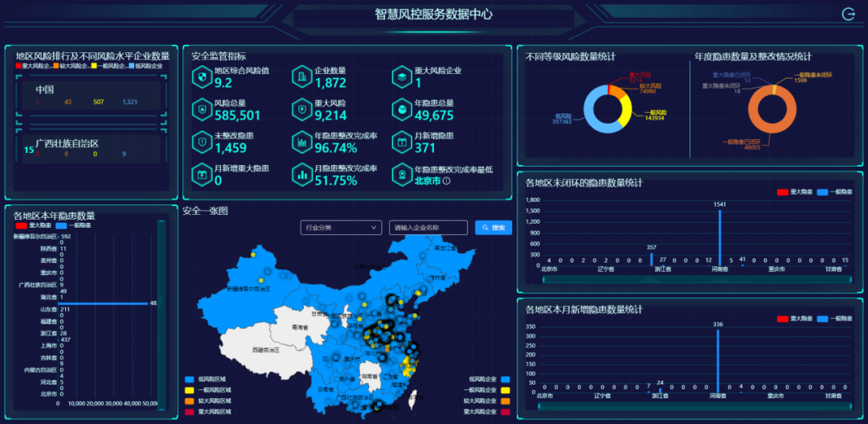Click the 1,321 count in 中国 card

tap(130, 102)
